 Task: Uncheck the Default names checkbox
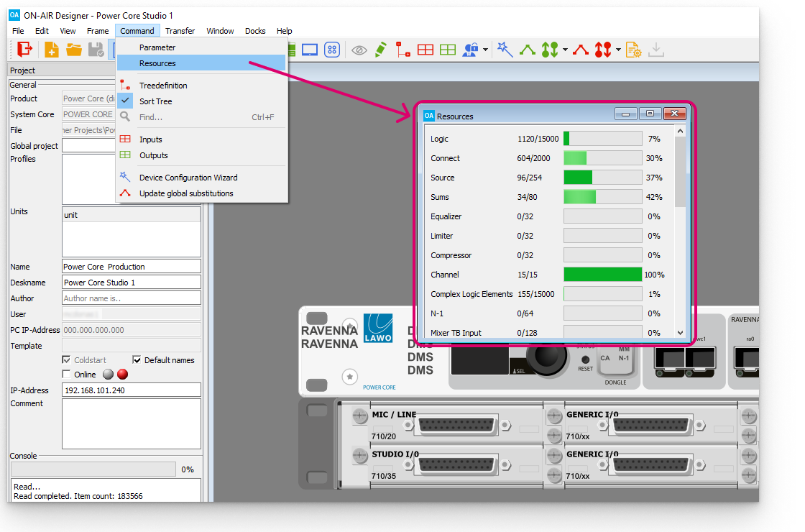pos(137,360)
